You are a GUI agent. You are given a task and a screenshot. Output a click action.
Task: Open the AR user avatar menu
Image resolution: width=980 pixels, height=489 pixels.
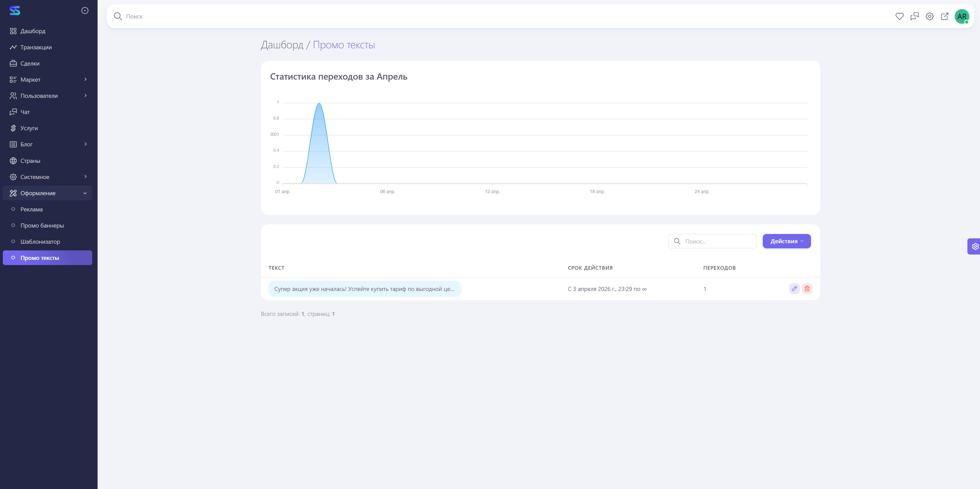[x=962, y=16]
